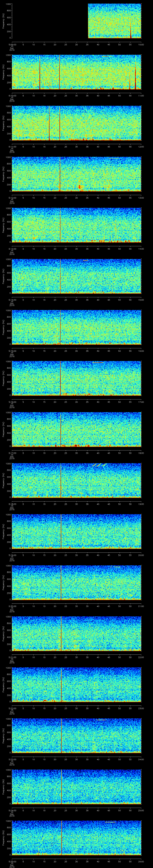Click the 14:00 end time label
This screenshot has width=153, height=868.
coord(141,249)
